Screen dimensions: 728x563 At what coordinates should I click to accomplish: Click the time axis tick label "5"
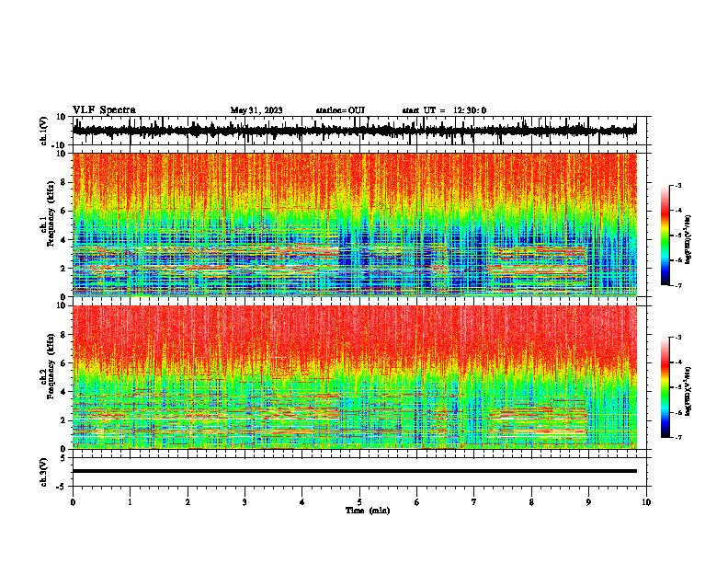[359, 502]
